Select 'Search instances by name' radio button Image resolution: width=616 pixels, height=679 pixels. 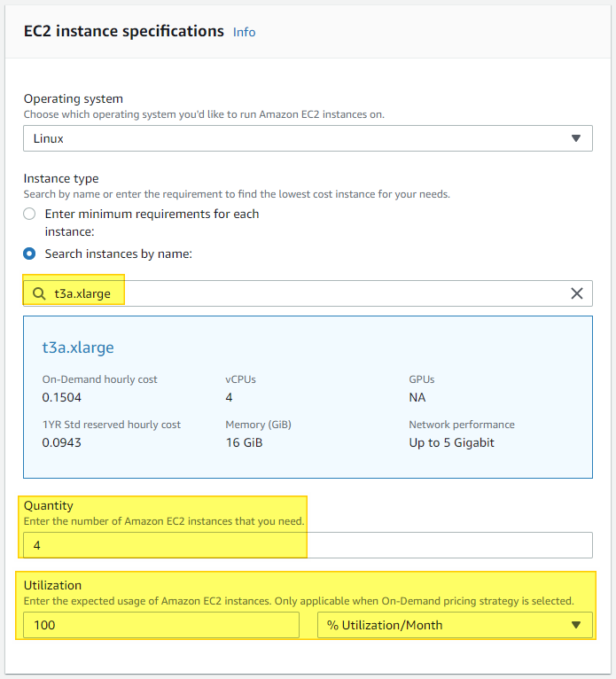tap(29, 254)
